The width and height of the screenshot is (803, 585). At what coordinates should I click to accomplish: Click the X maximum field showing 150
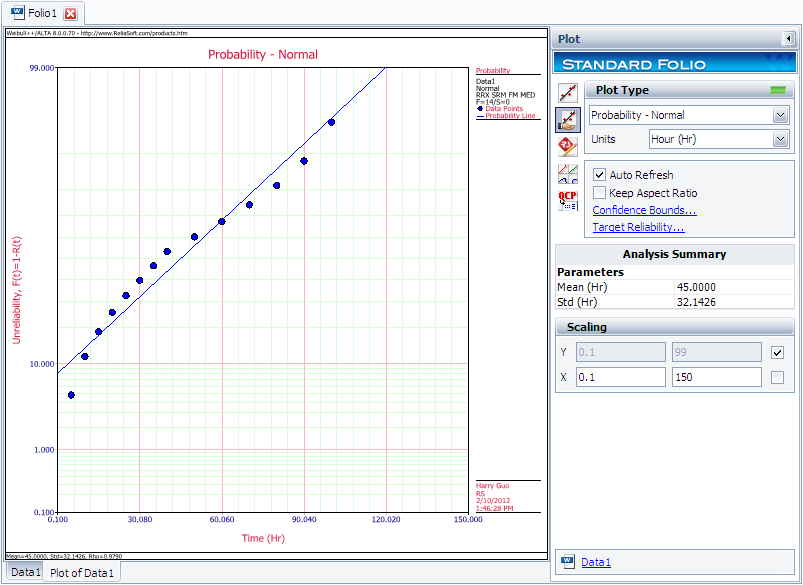point(717,377)
